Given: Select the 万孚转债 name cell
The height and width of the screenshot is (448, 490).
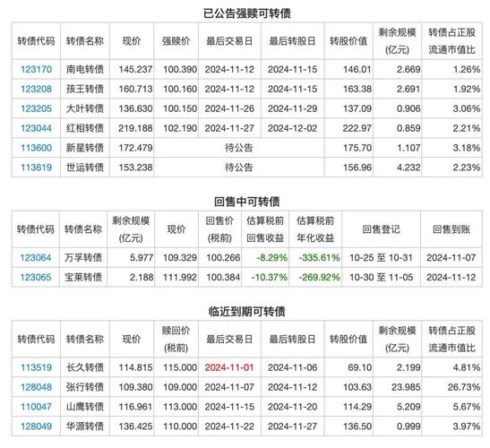Looking at the screenshot, I should [83, 258].
